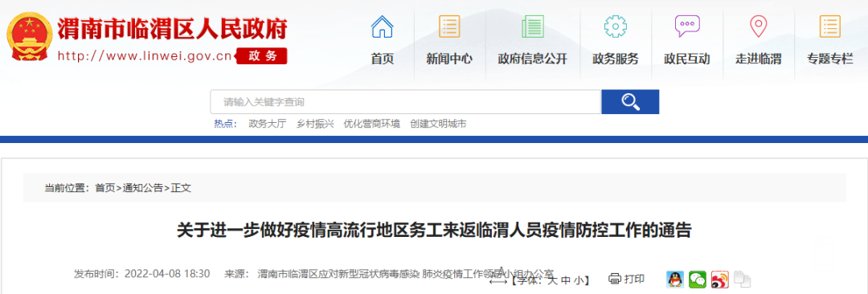Open the 政府信息公开 menu label
The image size is (868, 294).
point(533,59)
